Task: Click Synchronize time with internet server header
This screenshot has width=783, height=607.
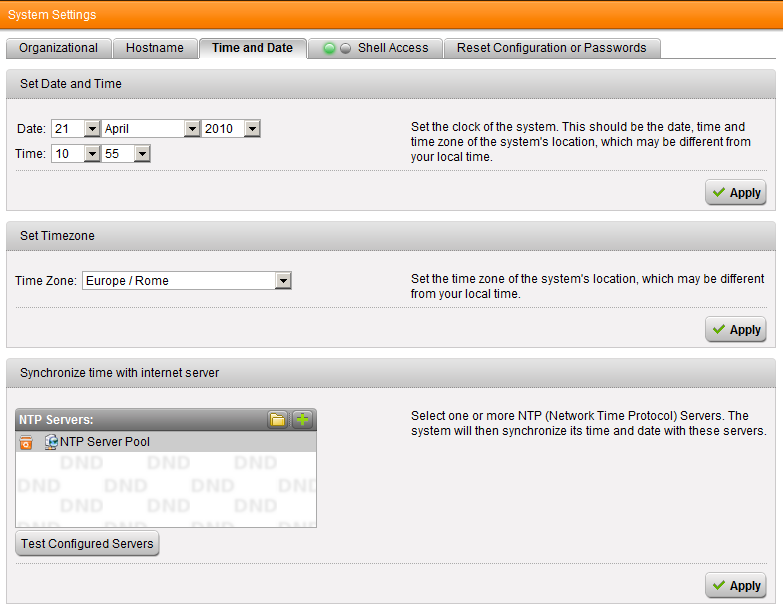Action: click(391, 373)
